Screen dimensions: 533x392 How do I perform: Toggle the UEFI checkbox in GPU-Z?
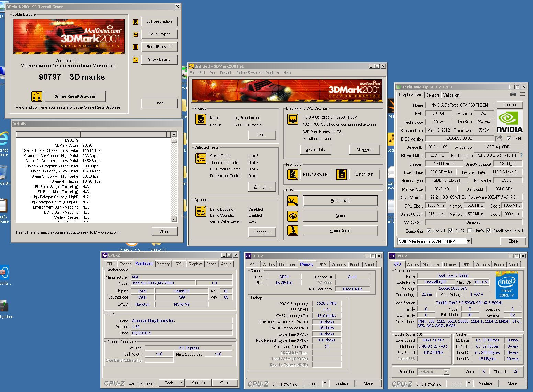tap(509, 138)
